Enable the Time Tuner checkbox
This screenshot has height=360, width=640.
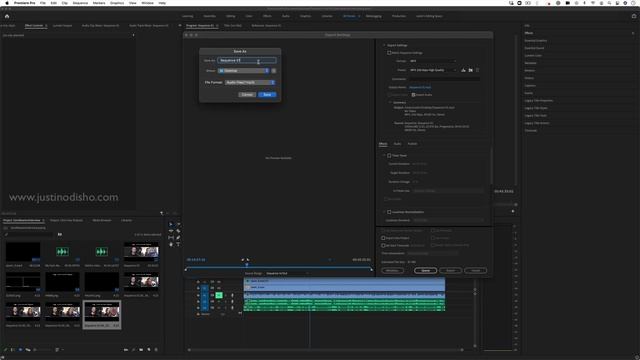point(389,156)
